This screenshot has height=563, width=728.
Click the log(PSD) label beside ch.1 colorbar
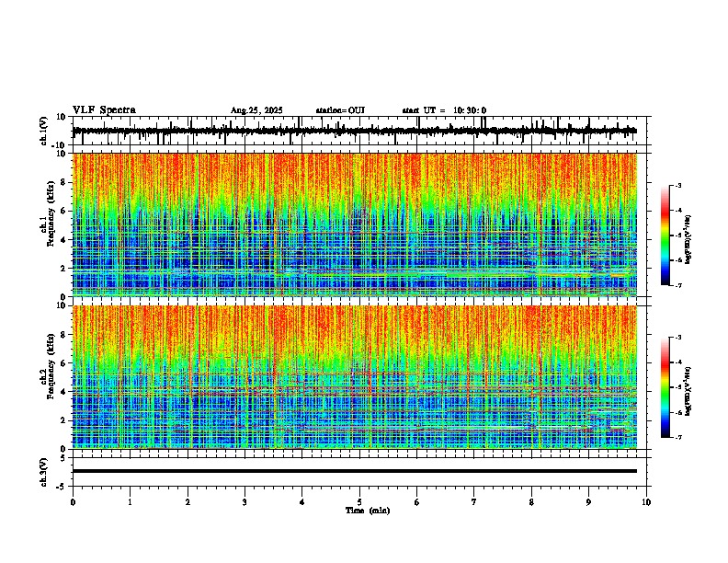click(688, 240)
